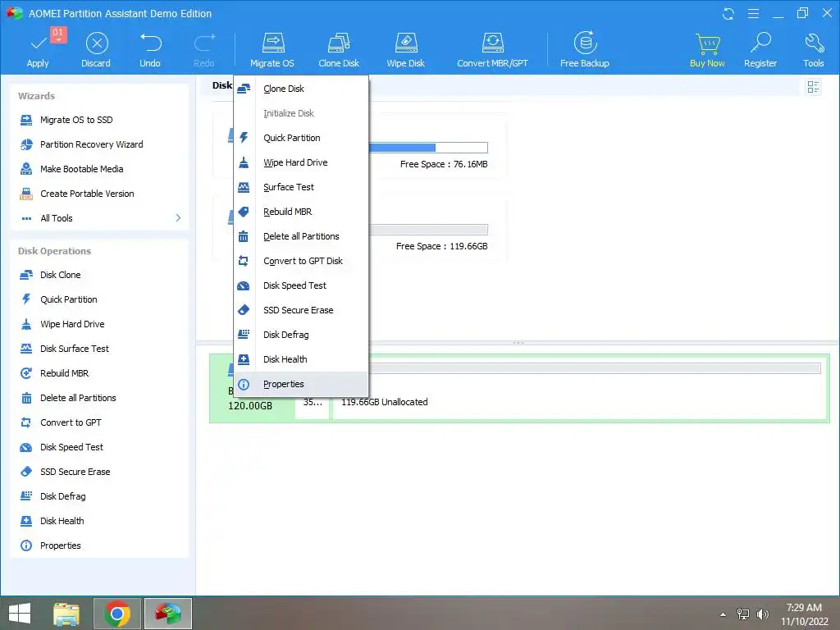Click the Discard toolbar icon
This screenshot has height=630, width=840.
97,43
